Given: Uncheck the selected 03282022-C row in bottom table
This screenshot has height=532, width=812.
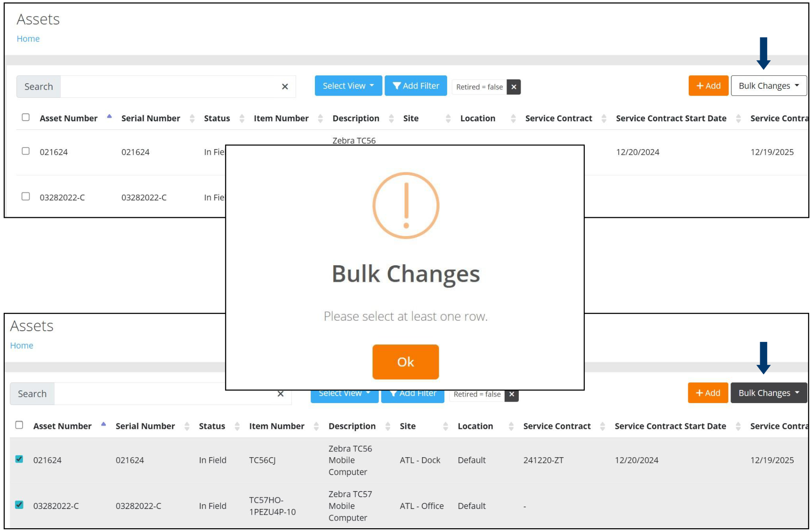Looking at the screenshot, I should coord(19,505).
